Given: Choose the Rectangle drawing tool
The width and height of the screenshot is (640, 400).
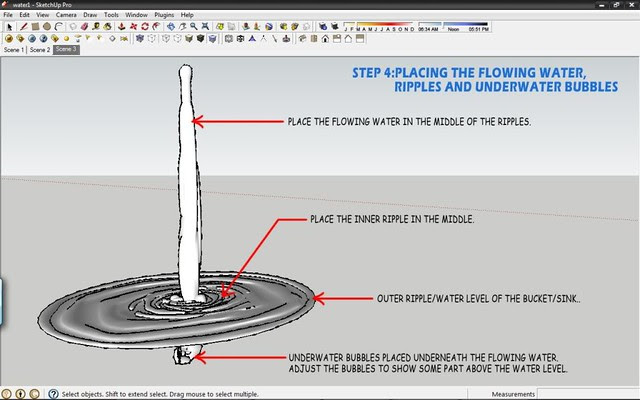Looking at the screenshot, I should coord(35,27).
